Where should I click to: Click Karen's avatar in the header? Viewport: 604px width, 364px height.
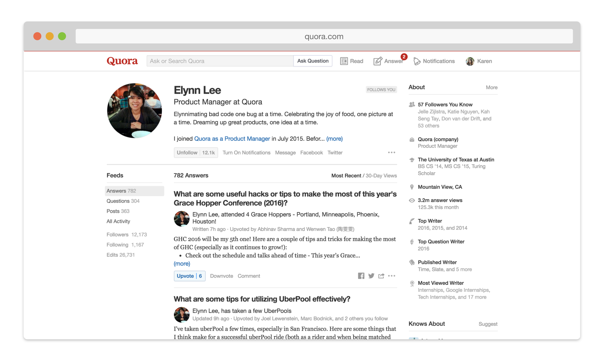pos(470,61)
